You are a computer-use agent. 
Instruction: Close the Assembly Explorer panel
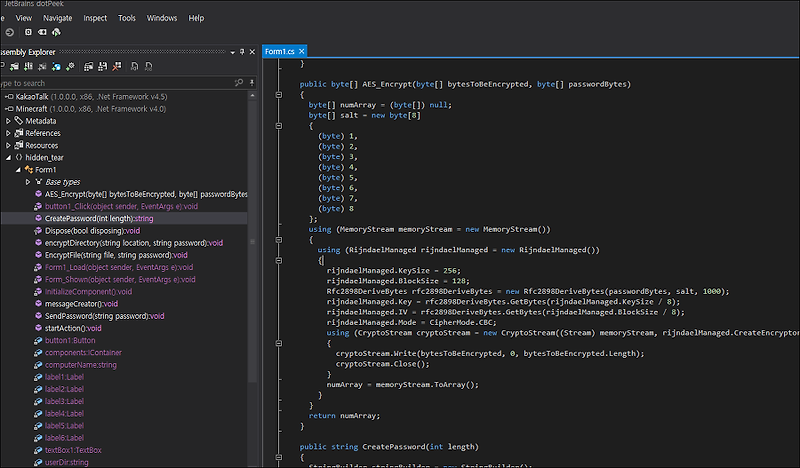click(x=252, y=52)
